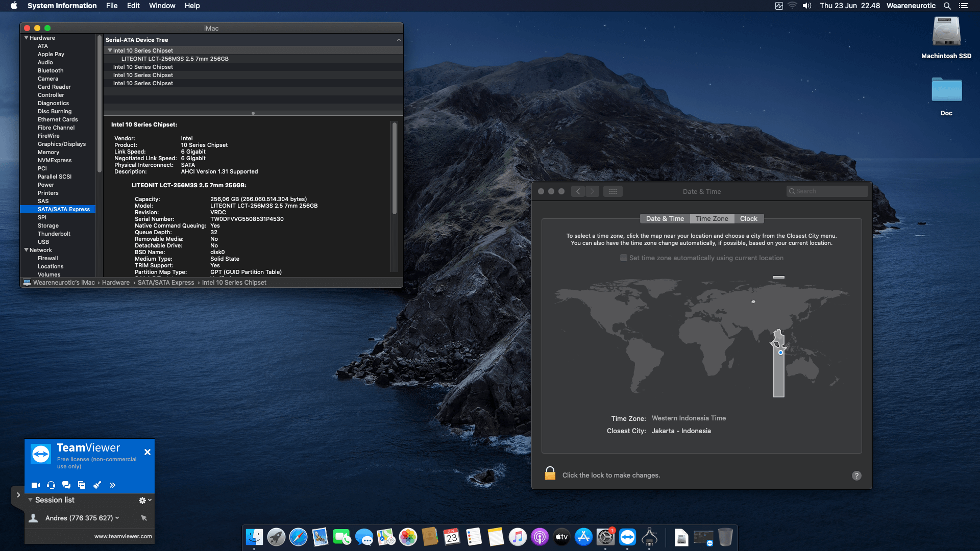The image size is (980, 551).
Task: Open Finder from the Dock
Action: tap(254, 537)
